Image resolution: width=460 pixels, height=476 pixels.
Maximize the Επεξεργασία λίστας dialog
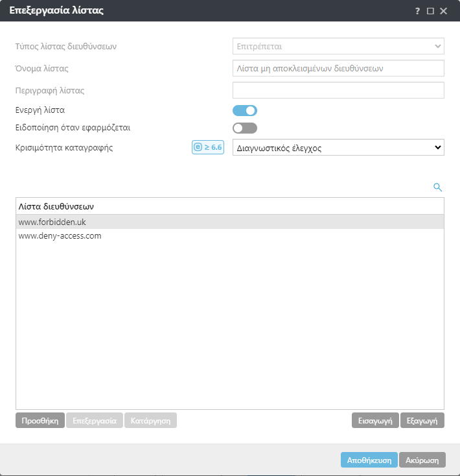click(x=430, y=11)
